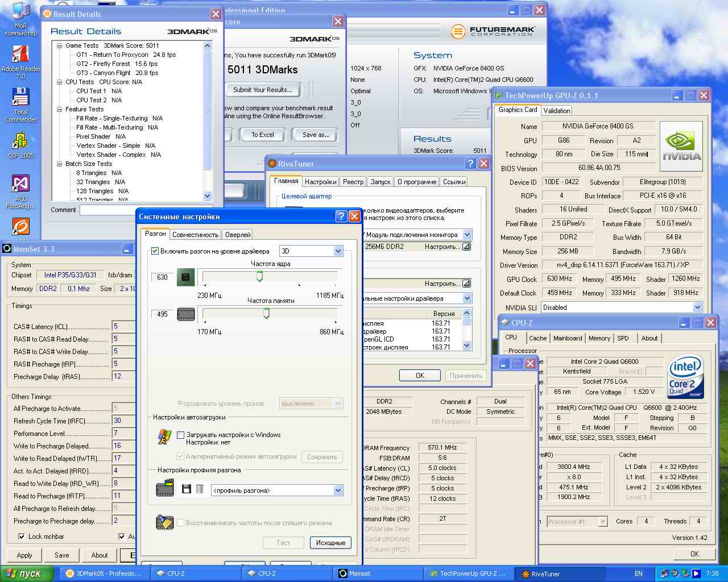Click the Comment field in Result Details
Image resolution: width=728 pixels, height=582 pixels.
pyautogui.click(x=146, y=210)
